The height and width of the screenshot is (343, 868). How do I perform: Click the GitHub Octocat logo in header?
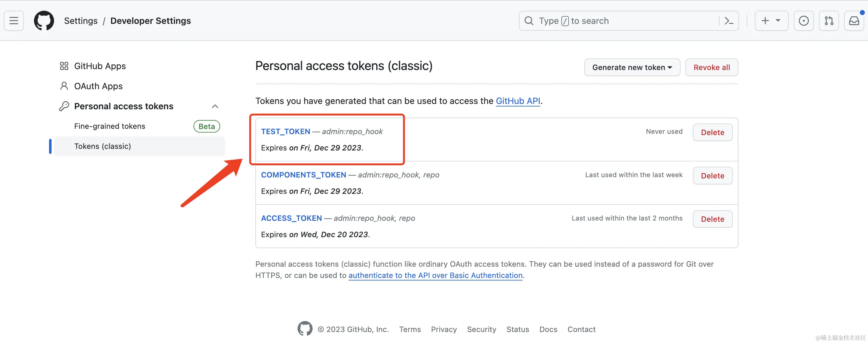44,21
